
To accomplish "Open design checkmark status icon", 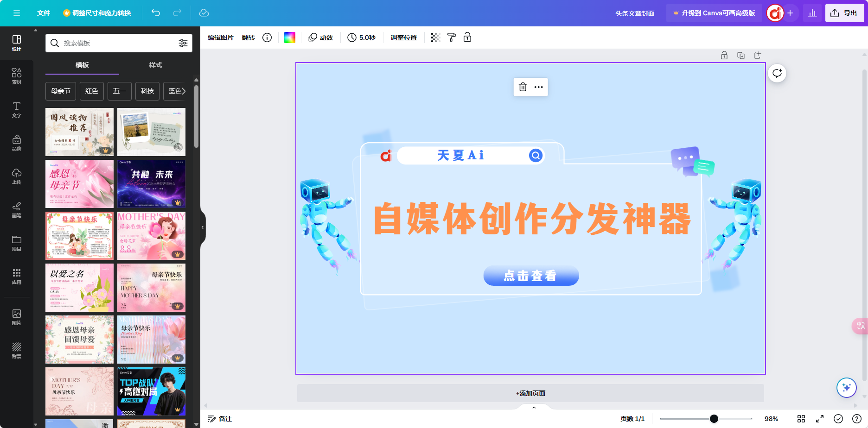I will (838, 419).
